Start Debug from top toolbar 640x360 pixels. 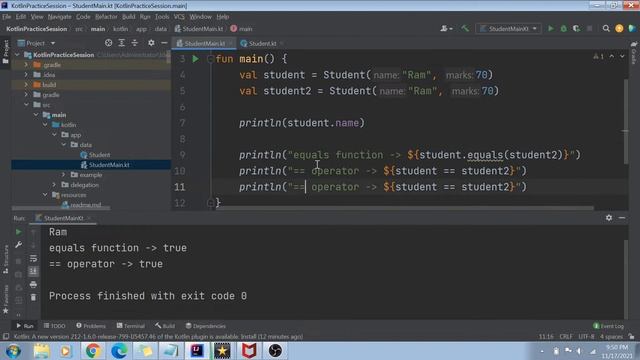(x=564, y=29)
